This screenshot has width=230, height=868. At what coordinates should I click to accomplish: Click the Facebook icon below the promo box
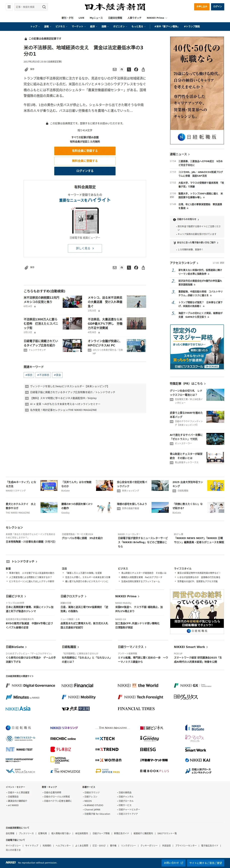[x=136, y=268]
